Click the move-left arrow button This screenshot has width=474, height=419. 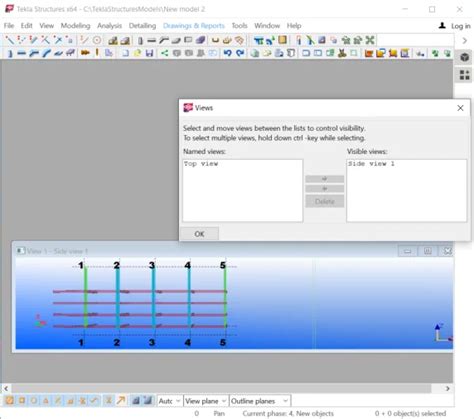tap(325, 189)
